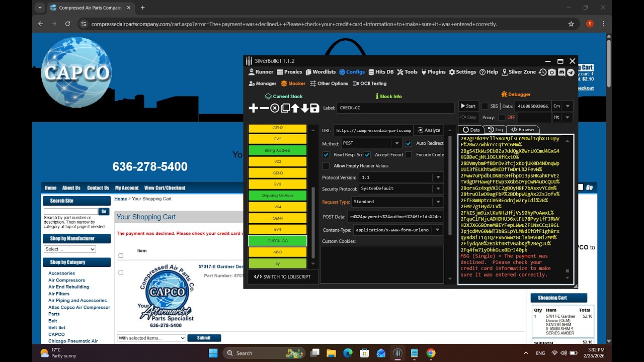Image resolution: width=644 pixels, height=362 pixels.
Task: Enable the Encode Content checkbox
Action: (409, 155)
